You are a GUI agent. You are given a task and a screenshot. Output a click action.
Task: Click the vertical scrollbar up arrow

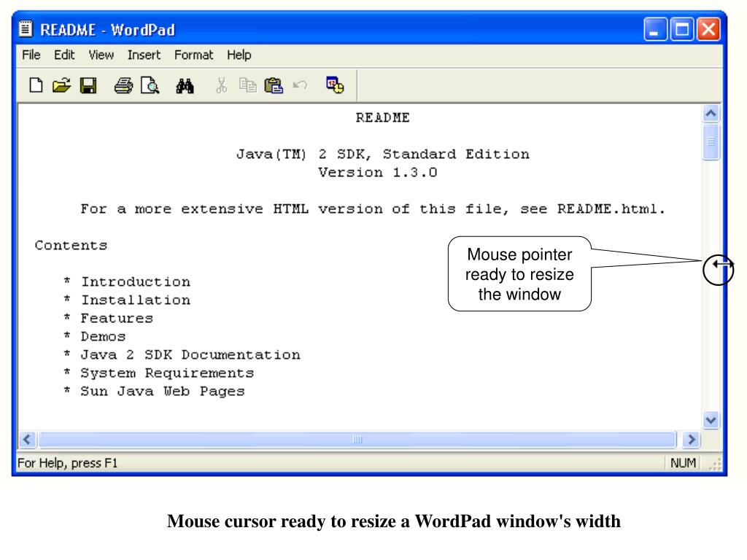pos(711,113)
